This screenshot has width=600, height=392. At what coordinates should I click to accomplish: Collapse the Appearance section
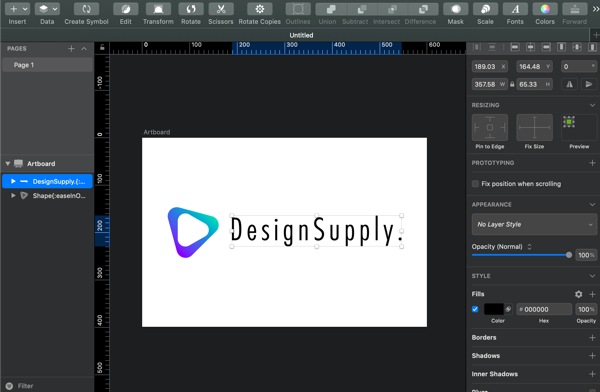click(x=592, y=204)
